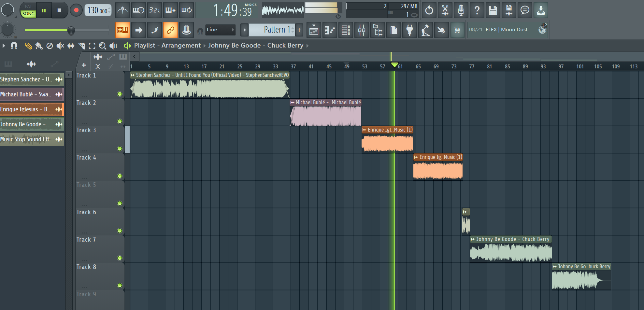Click the save project icon

click(x=493, y=10)
